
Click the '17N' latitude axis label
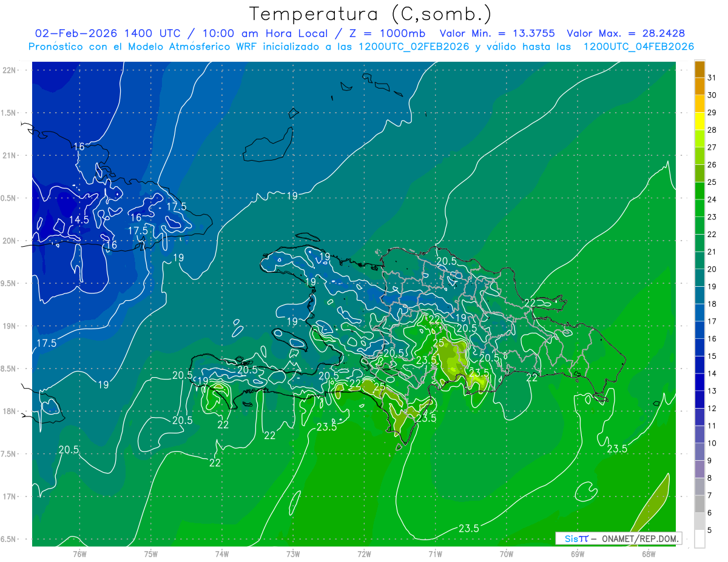pos(9,497)
